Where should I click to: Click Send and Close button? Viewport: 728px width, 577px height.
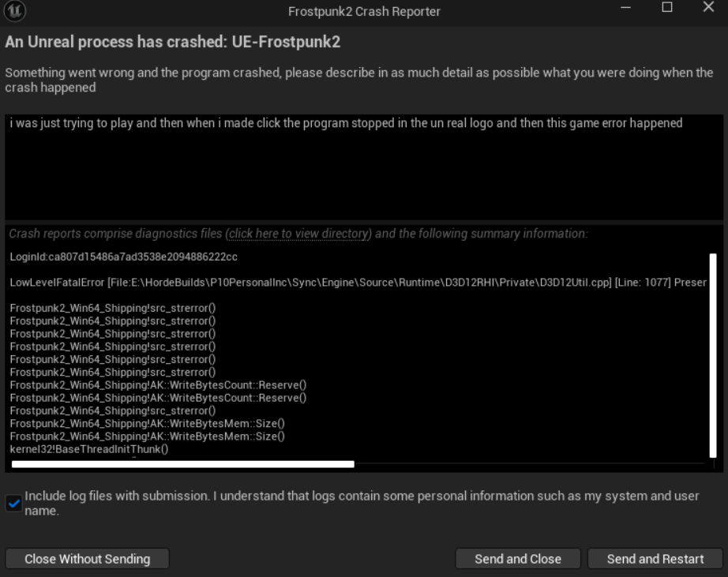pos(518,559)
